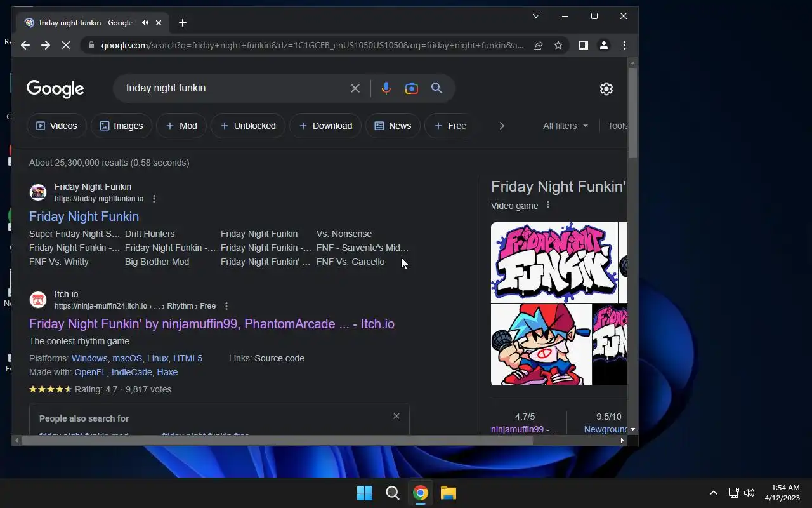Image resolution: width=812 pixels, height=508 pixels.
Task: Select the Videos filter
Action: [x=56, y=126]
